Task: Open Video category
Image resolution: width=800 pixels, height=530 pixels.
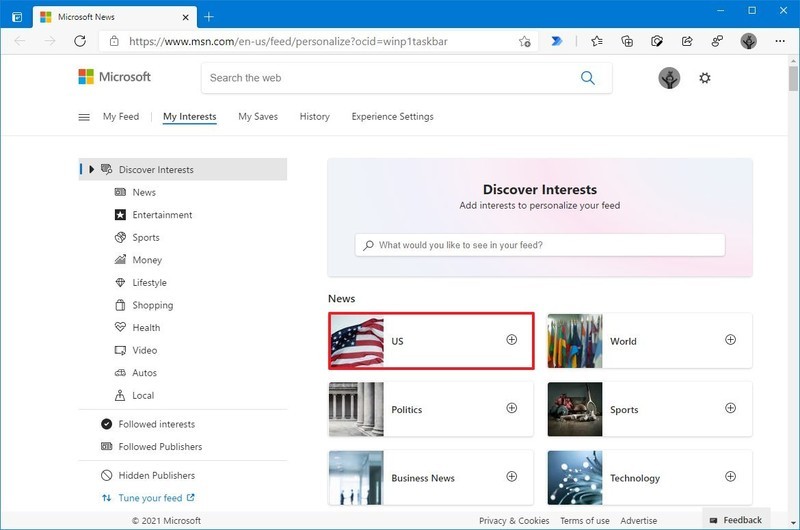Action: (136, 350)
